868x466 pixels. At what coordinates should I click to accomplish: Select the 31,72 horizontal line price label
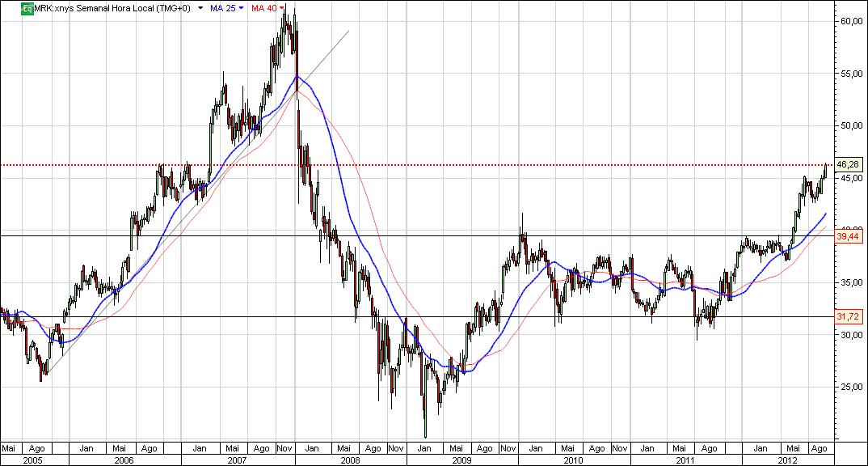tap(848, 317)
